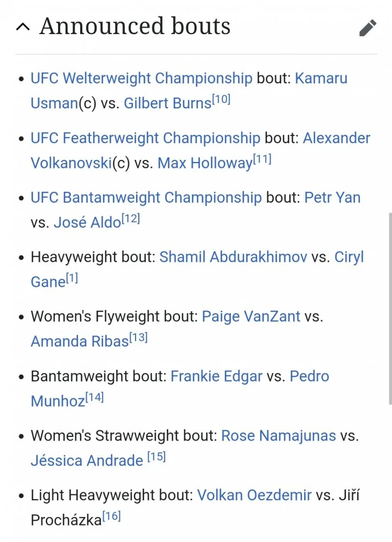Open citation reference 16
392x542 pixels.
(x=111, y=517)
